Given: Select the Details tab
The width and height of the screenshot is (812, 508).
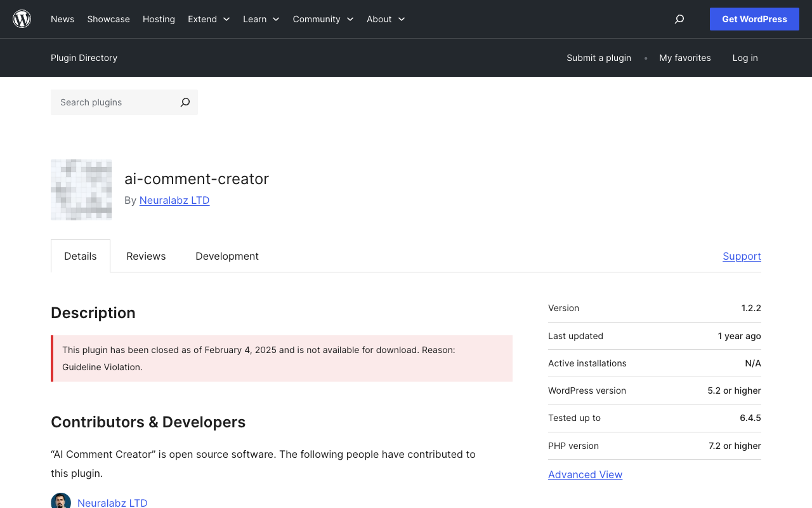Looking at the screenshot, I should click(81, 256).
